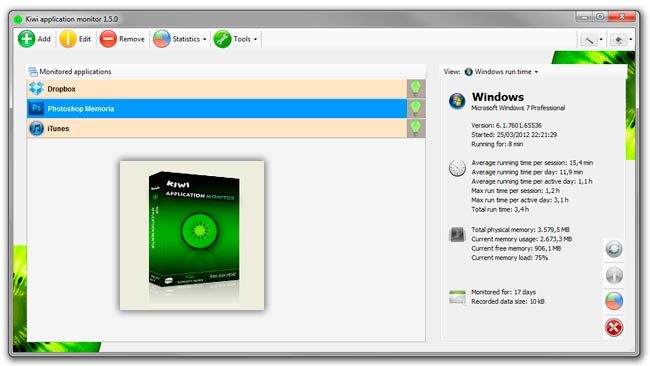The image size is (650, 366).
Task: Click the Monitored applications header icon
Action: tap(33, 72)
